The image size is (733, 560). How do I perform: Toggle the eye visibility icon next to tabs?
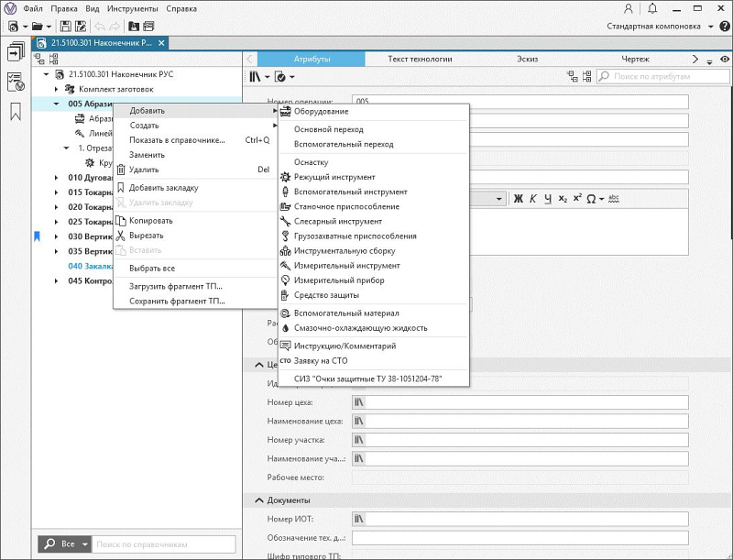pos(724,60)
